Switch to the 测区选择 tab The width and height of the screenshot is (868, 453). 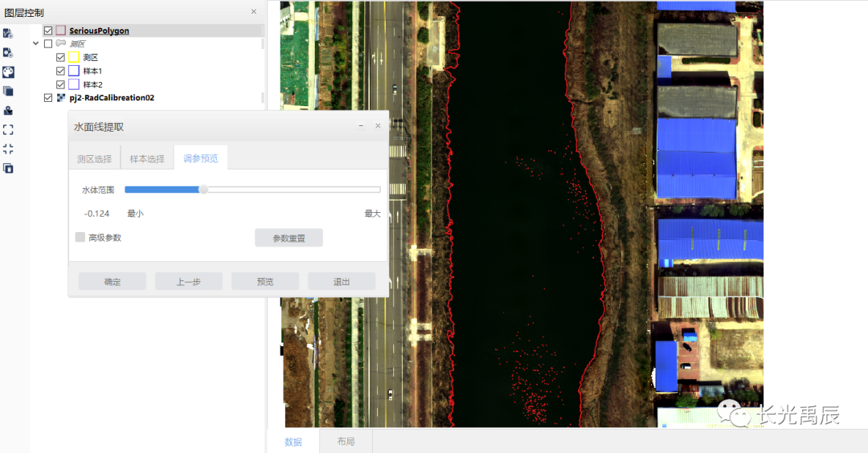tap(94, 159)
